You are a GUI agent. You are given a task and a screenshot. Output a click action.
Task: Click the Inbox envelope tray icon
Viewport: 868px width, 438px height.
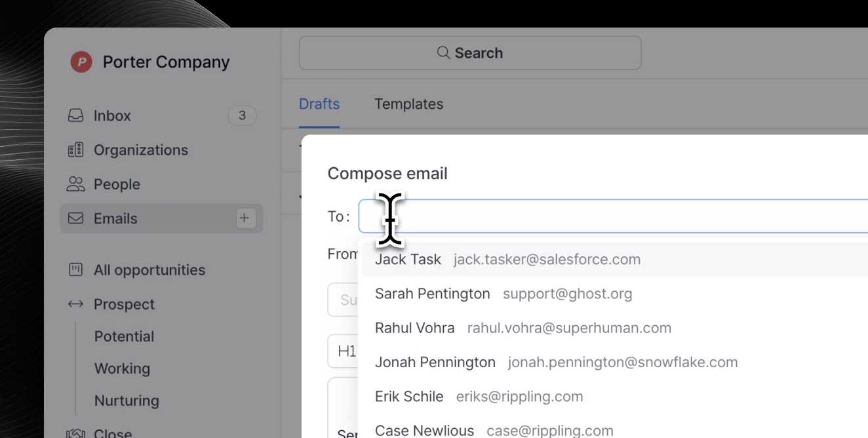pyautogui.click(x=75, y=115)
